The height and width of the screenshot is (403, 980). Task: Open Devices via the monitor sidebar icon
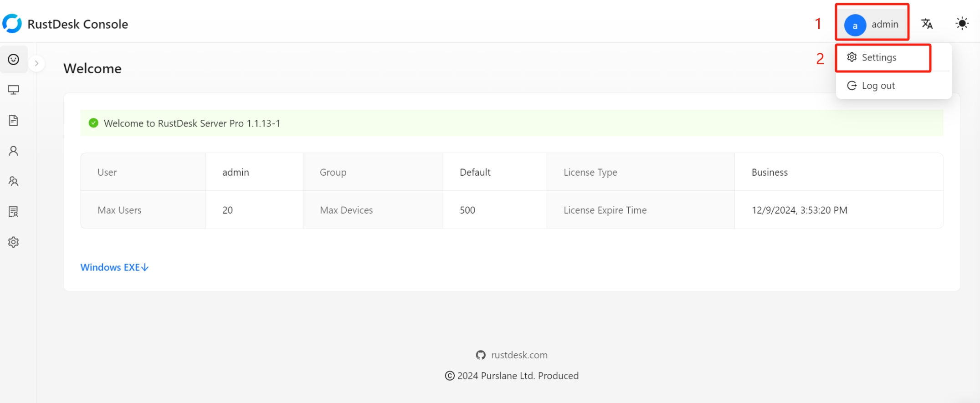(x=14, y=90)
